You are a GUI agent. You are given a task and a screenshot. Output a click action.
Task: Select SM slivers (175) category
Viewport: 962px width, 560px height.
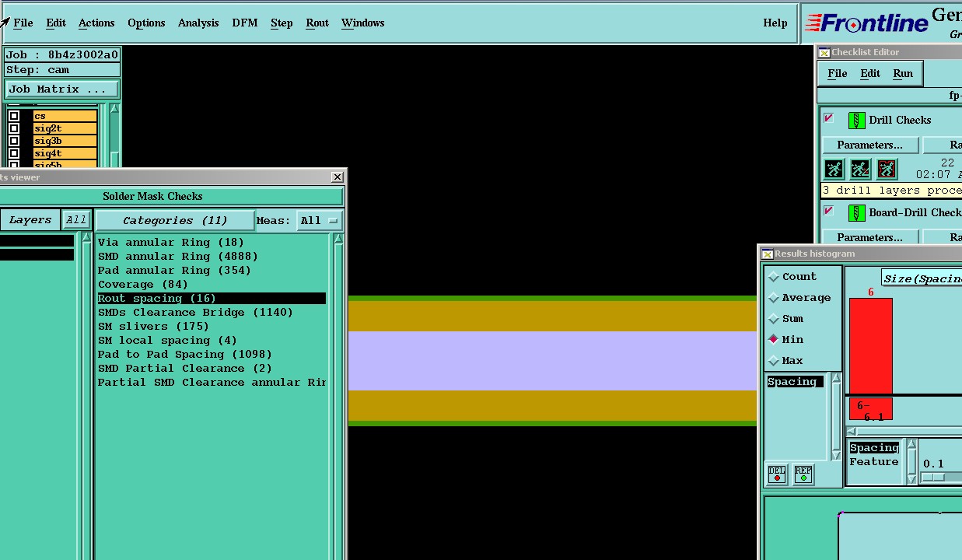click(x=154, y=327)
